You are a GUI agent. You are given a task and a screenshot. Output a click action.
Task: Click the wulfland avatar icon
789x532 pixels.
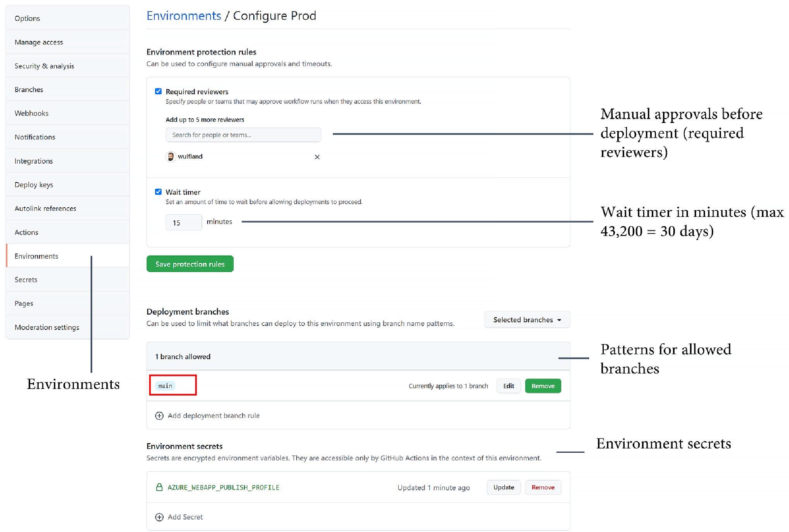[x=171, y=157]
